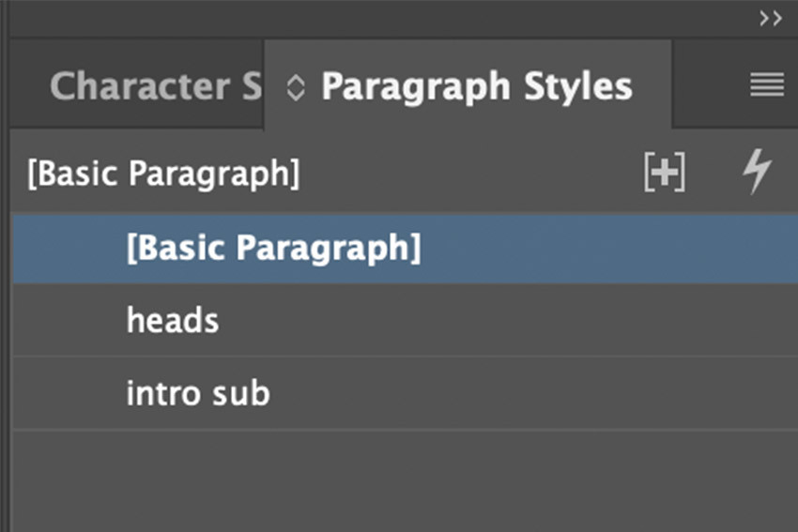
Task: Click header row gap between label and icons
Action: (x=469, y=175)
